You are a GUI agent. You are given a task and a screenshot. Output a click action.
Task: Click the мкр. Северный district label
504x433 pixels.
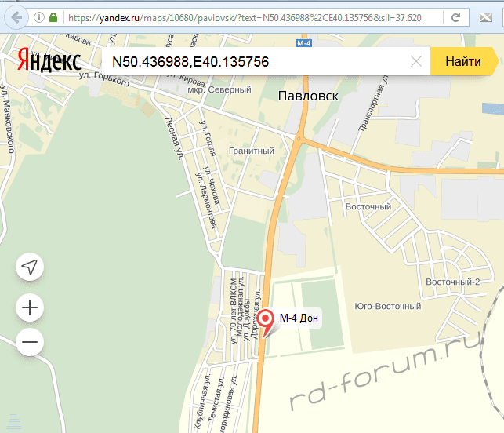tap(216, 89)
